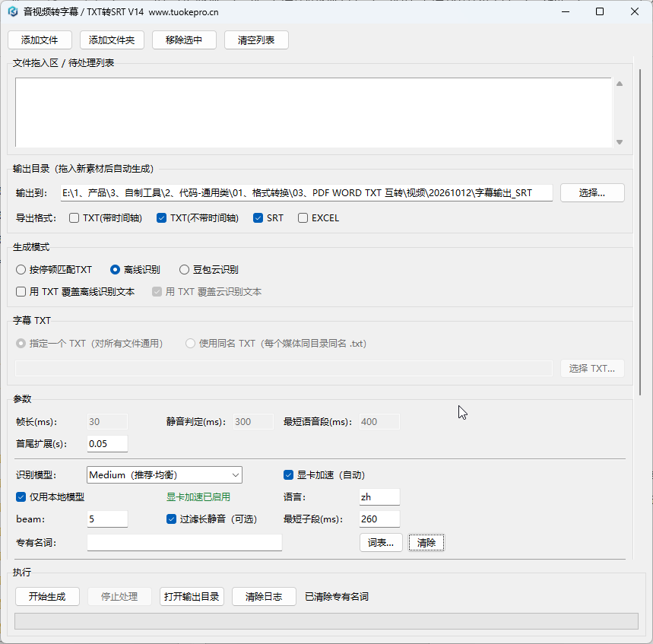
Task: Click the 输出到 output path field
Action: [x=306, y=193]
